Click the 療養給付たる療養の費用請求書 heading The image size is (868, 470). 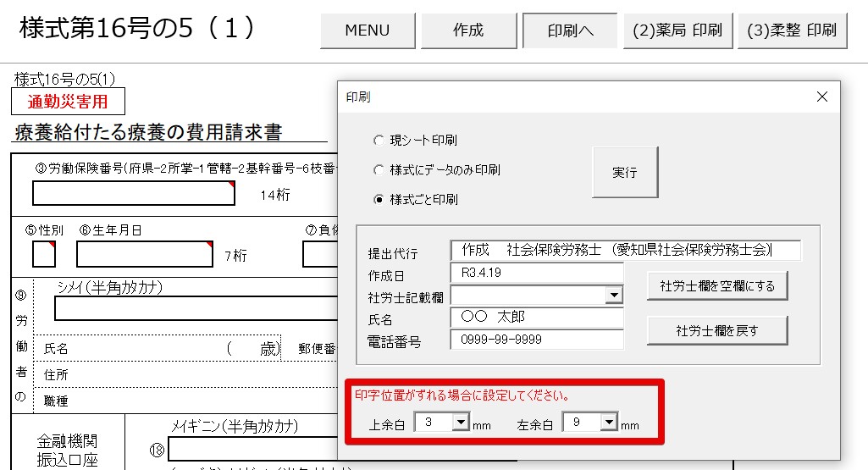point(148,132)
